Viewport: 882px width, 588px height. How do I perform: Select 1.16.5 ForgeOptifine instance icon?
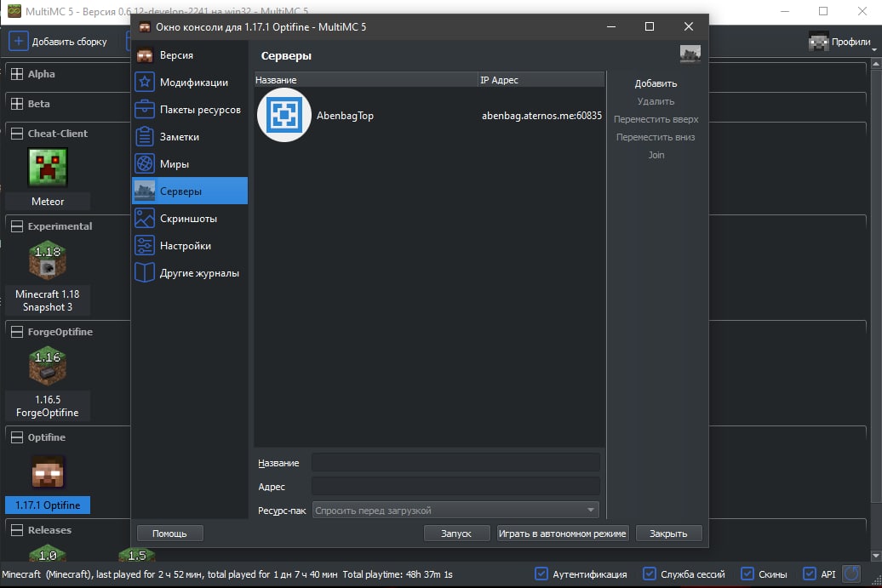click(x=48, y=365)
